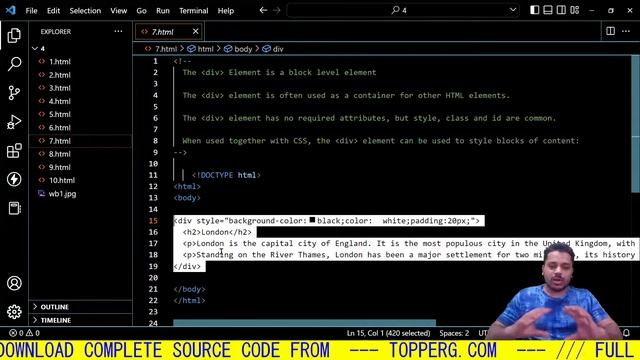Open the Source Control view
The height and width of the screenshot is (360, 640).
tap(14, 93)
